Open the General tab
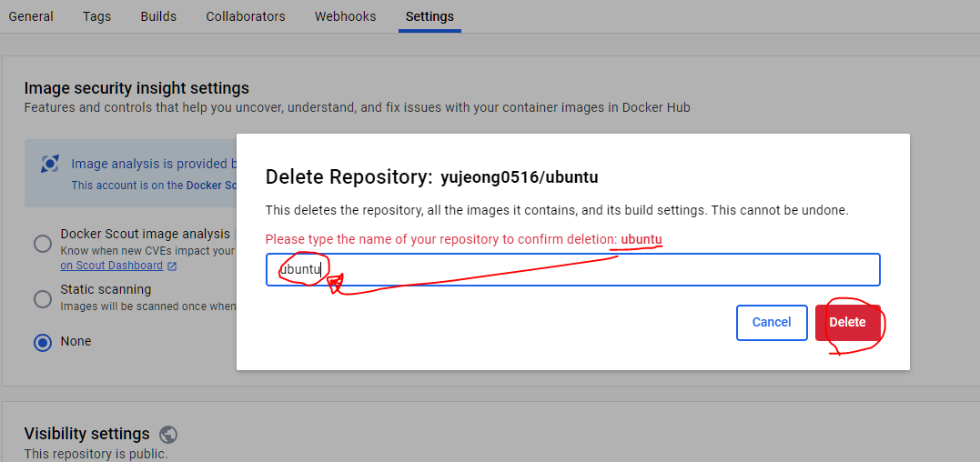 [31, 16]
